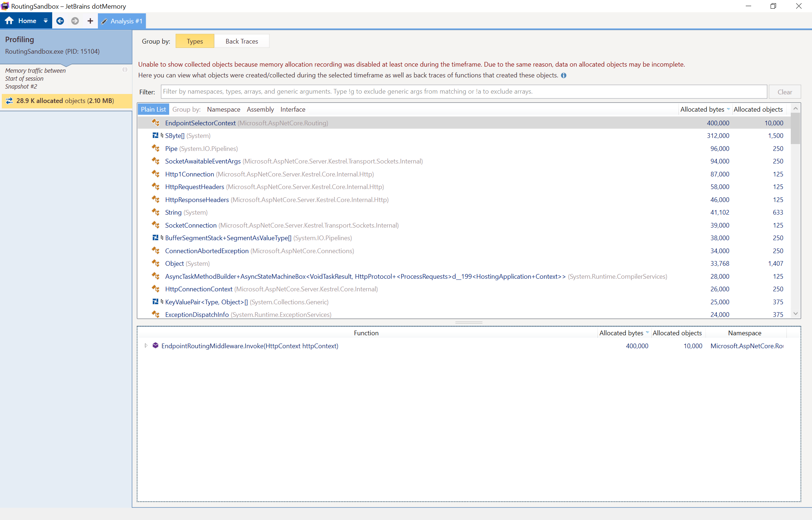
Task: Select the String (System) row
Action: click(464, 212)
